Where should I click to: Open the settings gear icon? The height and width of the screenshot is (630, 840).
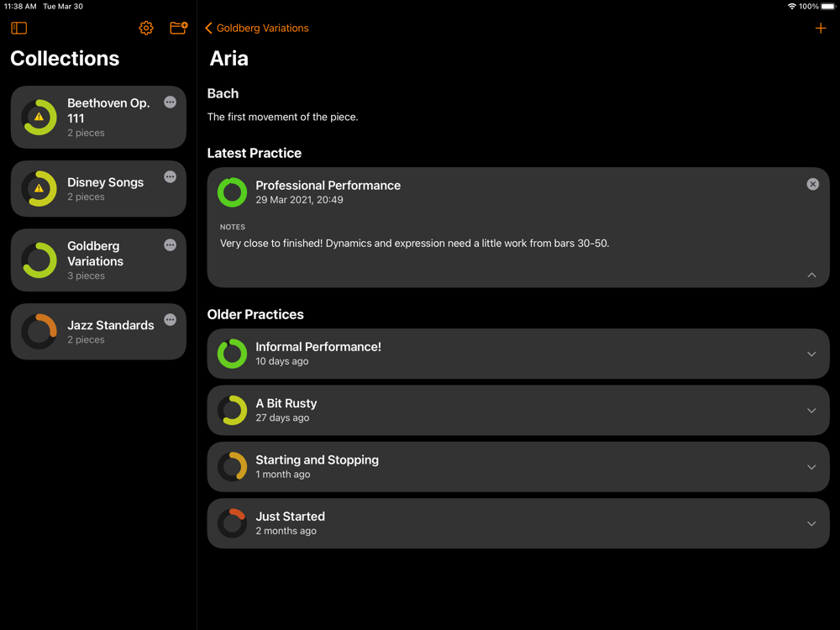(x=146, y=28)
